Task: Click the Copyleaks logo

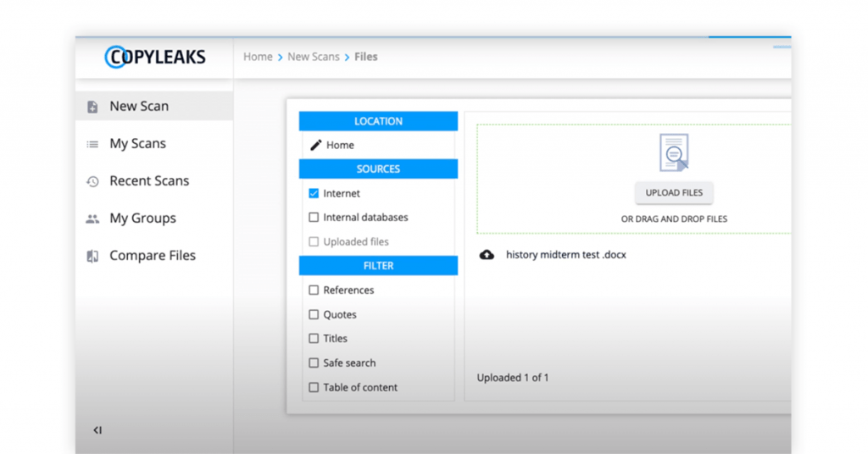Action: click(x=155, y=58)
